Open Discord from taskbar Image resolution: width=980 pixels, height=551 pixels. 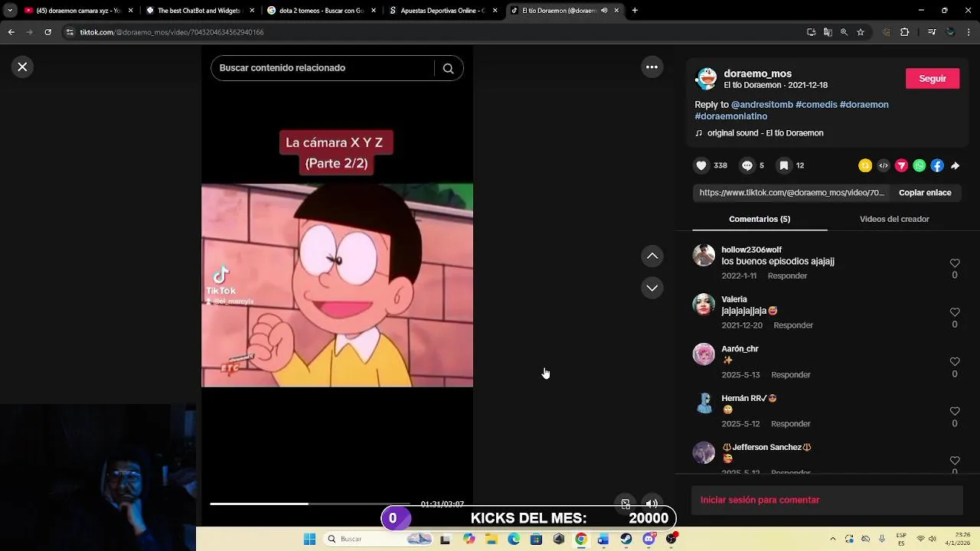coord(648,539)
